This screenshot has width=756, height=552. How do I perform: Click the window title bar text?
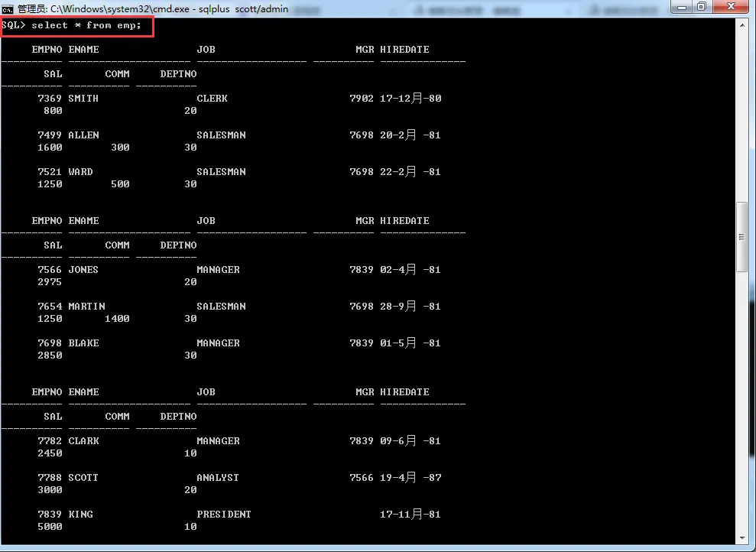tap(153, 8)
